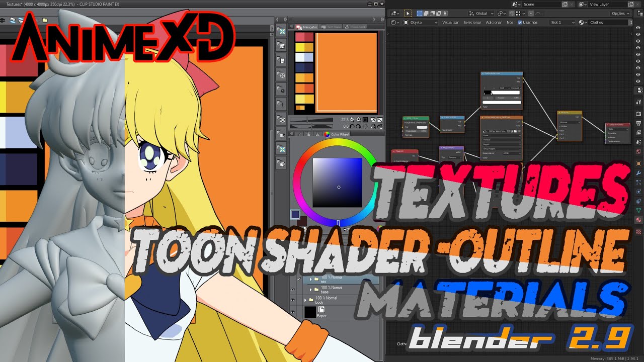Click the new view layer icon
This screenshot has height=362, width=644.
tap(631, 5)
